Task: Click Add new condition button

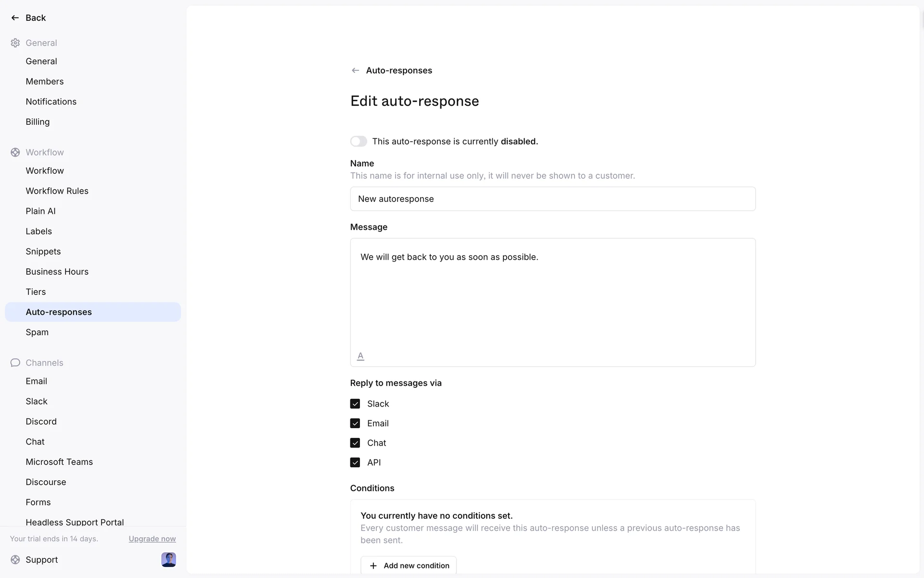Action: click(x=409, y=565)
